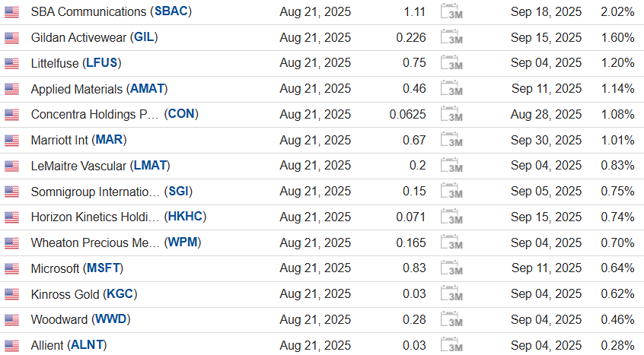Screen dimensions: 644x355
Task: Select the AMAT ticker link
Action: coord(148,89)
